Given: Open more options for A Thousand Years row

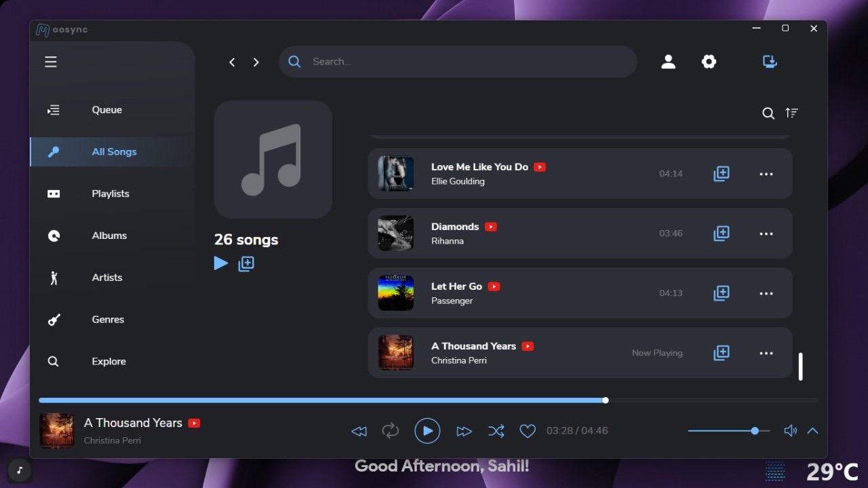Looking at the screenshot, I should (766, 353).
